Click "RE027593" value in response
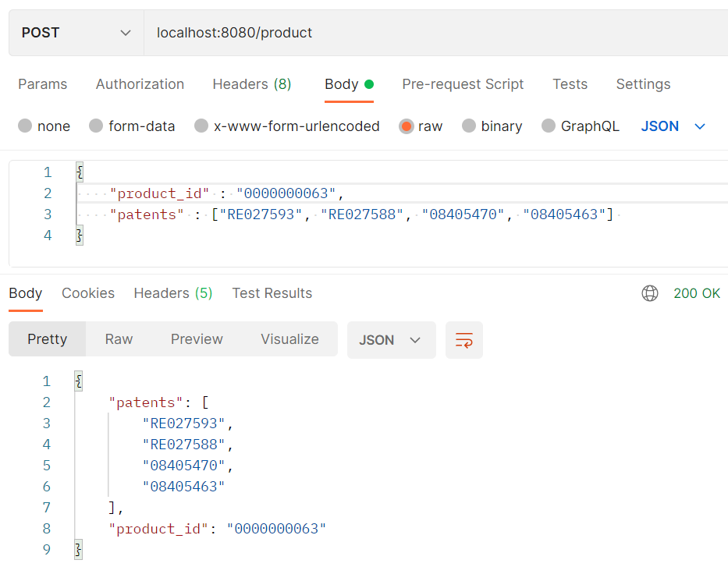The width and height of the screenshot is (728, 567). (183, 423)
